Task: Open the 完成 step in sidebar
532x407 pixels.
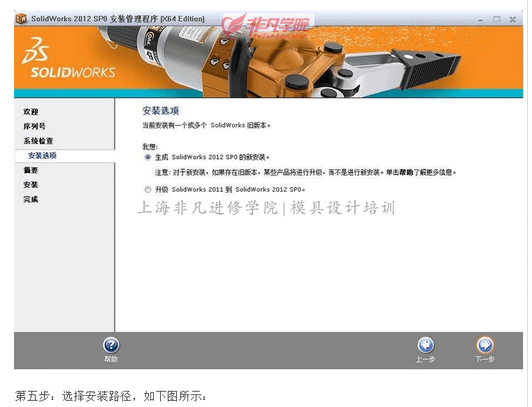Action: click(x=31, y=199)
